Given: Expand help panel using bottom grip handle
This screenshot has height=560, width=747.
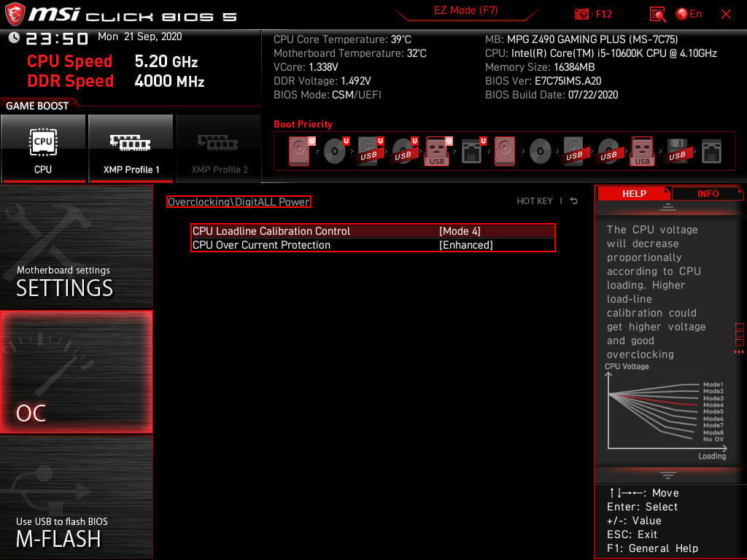Looking at the screenshot, I should (668, 475).
